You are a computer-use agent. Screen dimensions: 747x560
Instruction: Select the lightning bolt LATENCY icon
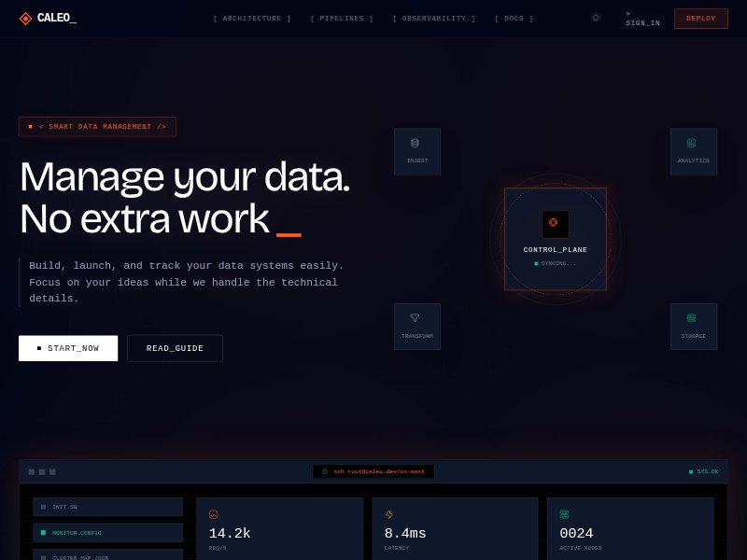coord(388,514)
